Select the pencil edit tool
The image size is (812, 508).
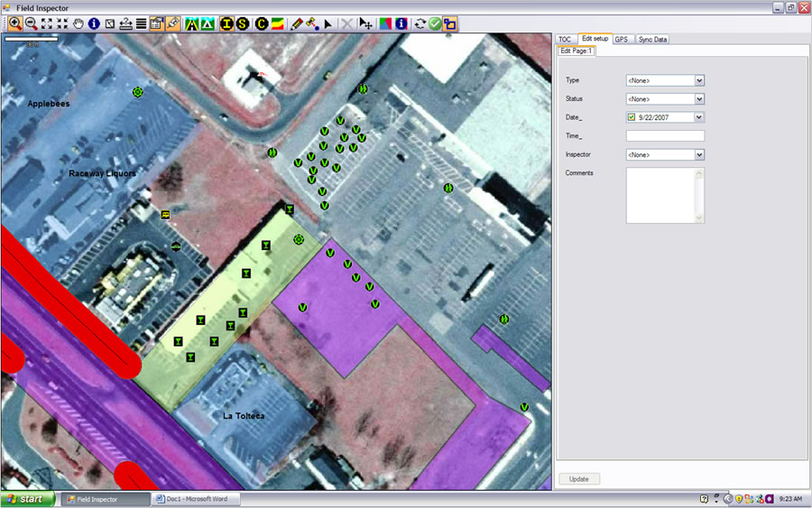pos(297,23)
